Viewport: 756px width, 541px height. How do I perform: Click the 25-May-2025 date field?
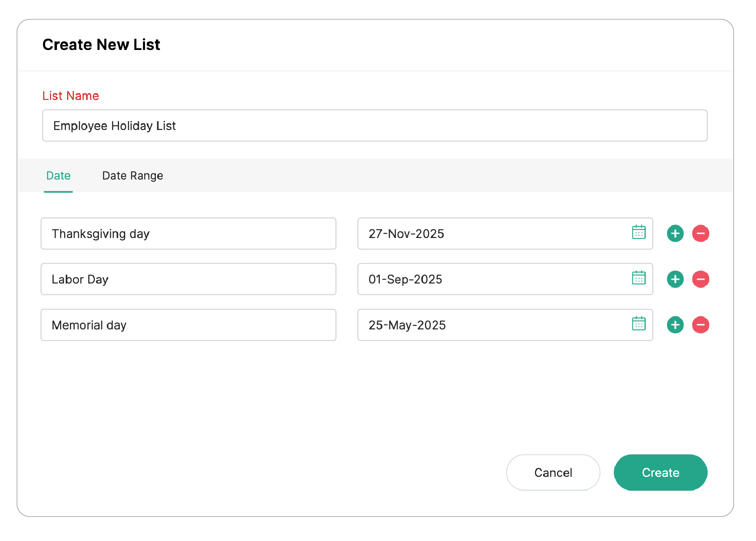coord(487,325)
